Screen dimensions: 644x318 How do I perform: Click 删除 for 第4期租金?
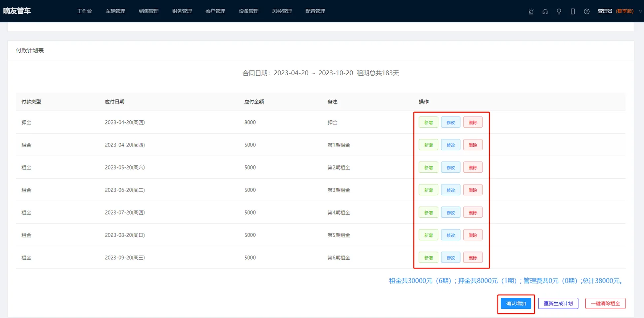[x=473, y=213]
